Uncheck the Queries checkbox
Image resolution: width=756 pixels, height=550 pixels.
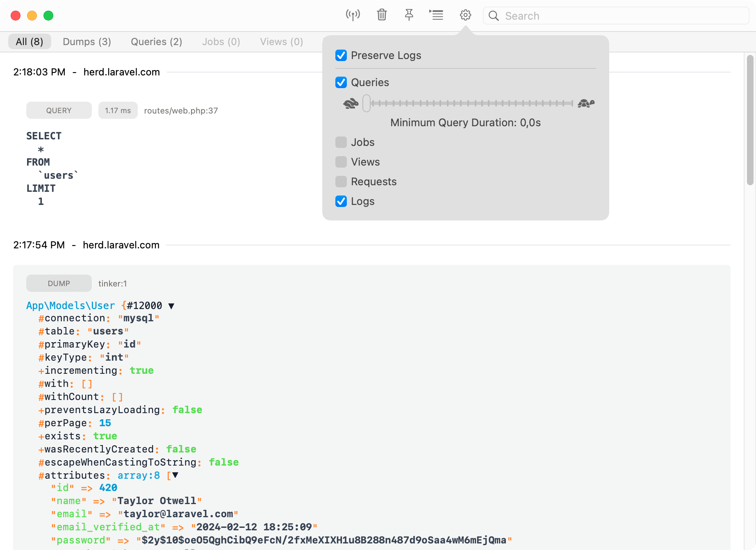(x=341, y=82)
